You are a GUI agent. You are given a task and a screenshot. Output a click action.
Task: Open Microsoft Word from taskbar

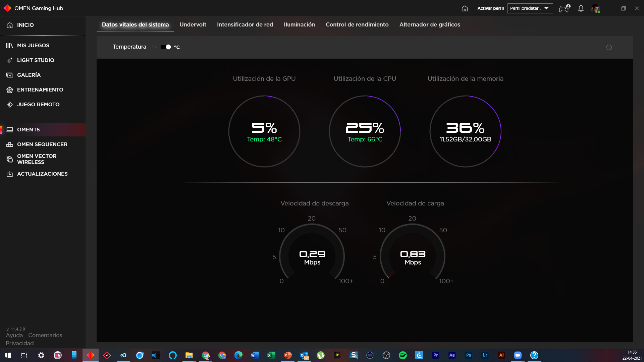click(x=255, y=355)
